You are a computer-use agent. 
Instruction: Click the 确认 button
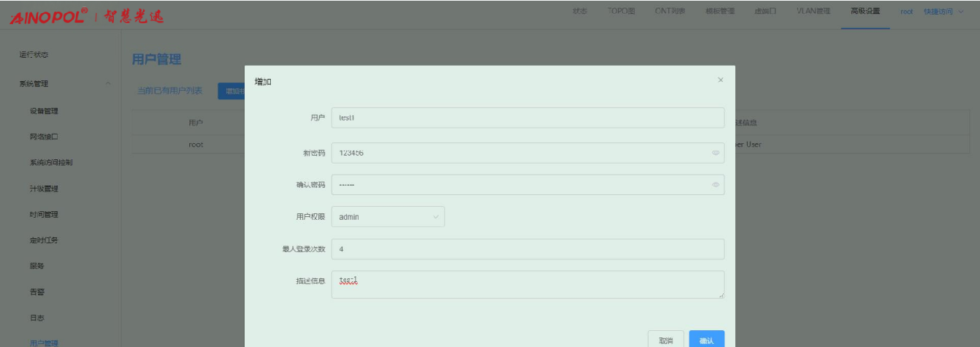coord(706,340)
